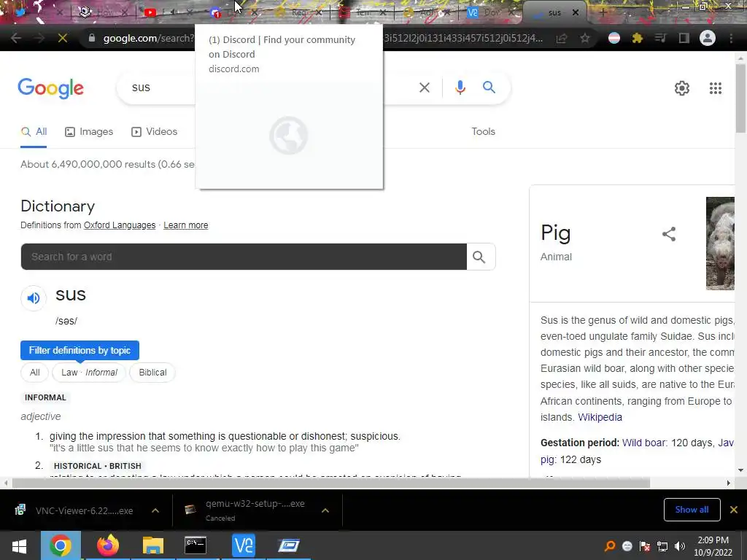Click the 'Search for a word' field
This screenshot has height=560, width=747.
(x=244, y=257)
